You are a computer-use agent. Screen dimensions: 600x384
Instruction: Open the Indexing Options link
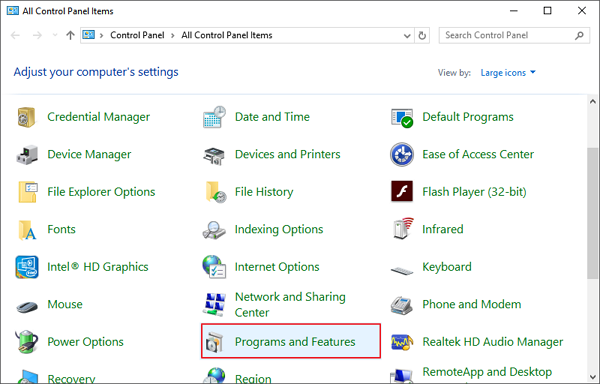(x=279, y=229)
